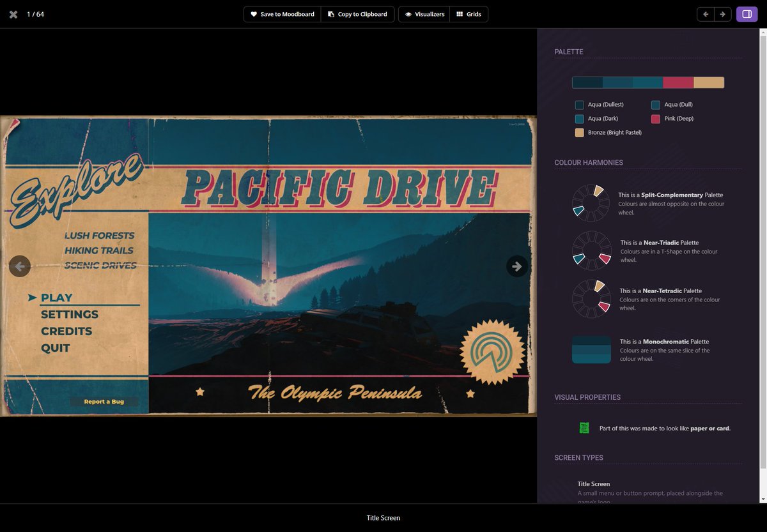Click the Aqua (Dark) colour swatch

580,119
